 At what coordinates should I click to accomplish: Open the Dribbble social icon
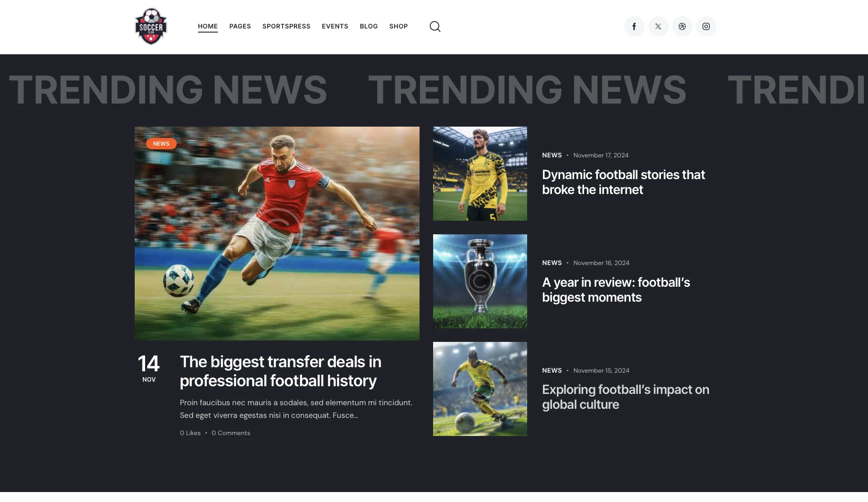(x=682, y=27)
